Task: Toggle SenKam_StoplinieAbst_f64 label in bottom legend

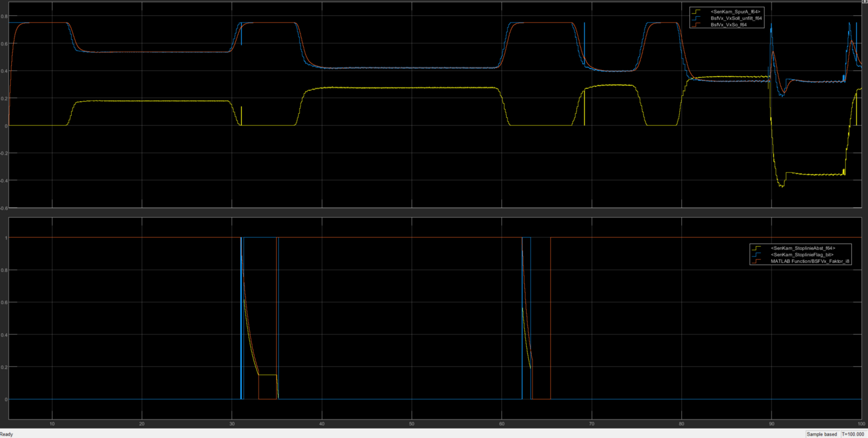Action: coord(803,248)
